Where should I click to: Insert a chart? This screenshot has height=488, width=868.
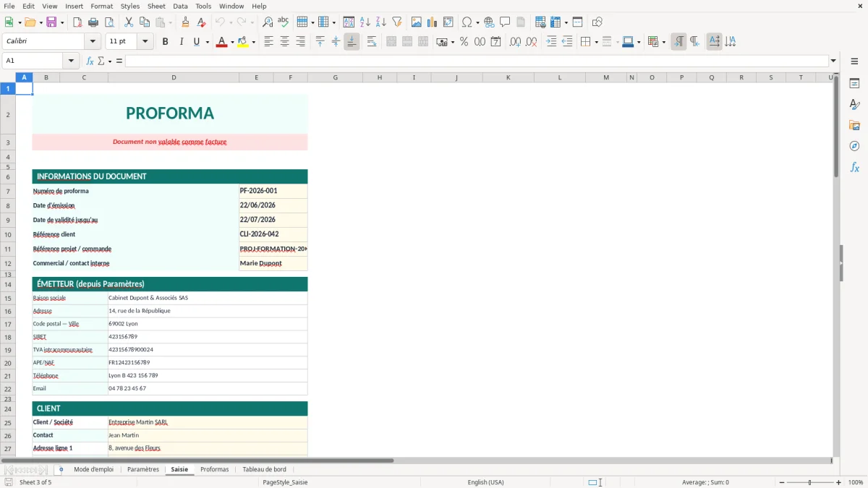[433, 22]
